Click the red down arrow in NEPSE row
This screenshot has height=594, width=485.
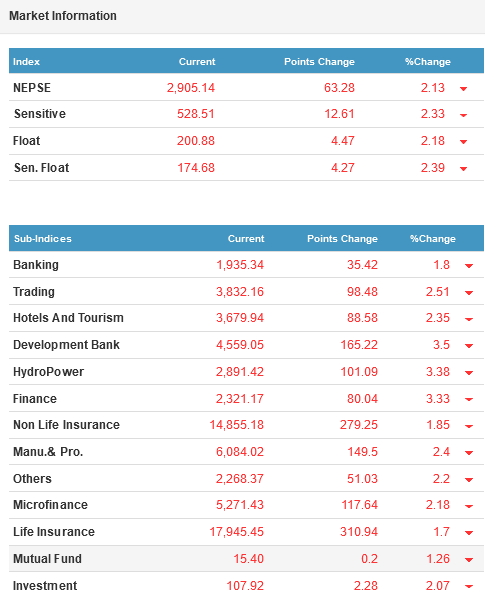(463, 89)
